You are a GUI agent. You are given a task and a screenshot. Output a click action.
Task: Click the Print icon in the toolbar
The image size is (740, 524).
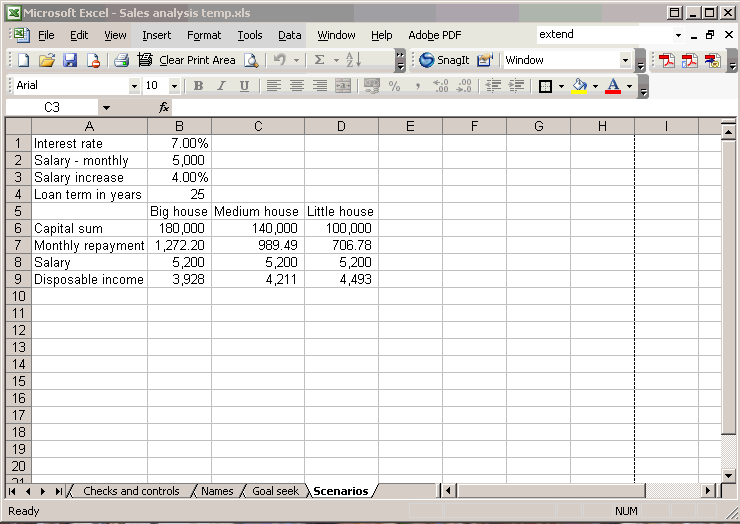coord(121,60)
